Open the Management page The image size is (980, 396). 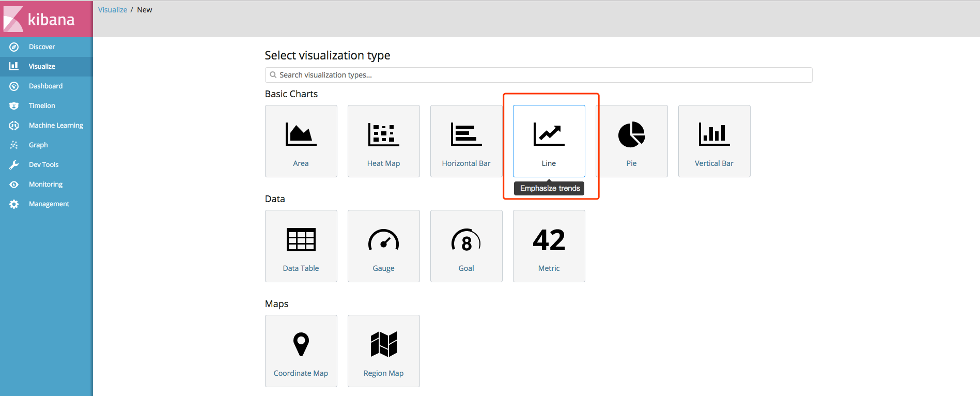(46, 204)
